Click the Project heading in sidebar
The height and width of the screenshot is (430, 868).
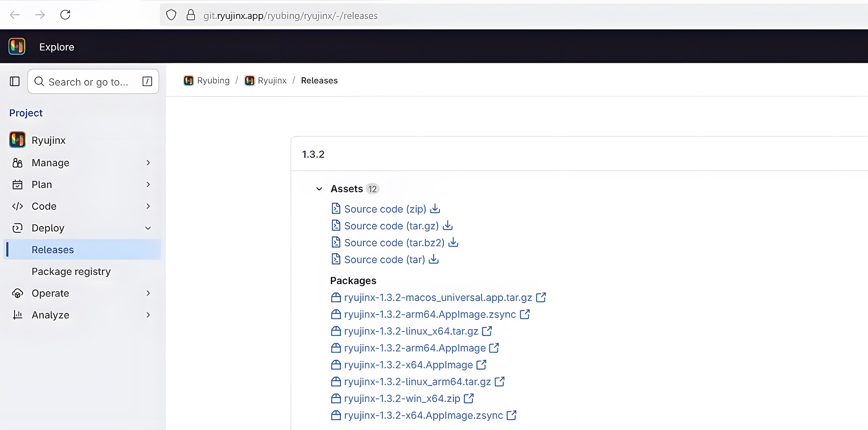pyautogui.click(x=26, y=113)
